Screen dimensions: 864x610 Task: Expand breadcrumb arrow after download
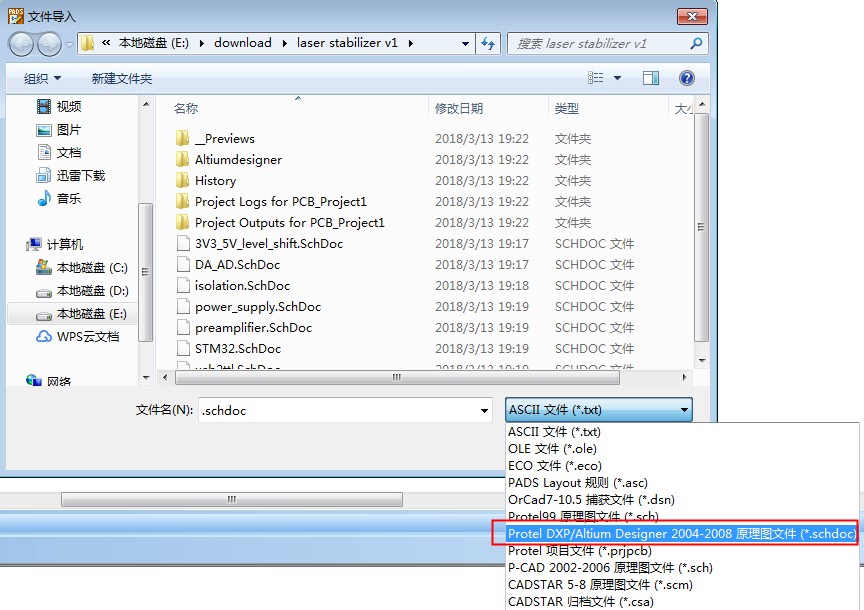[284, 43]
